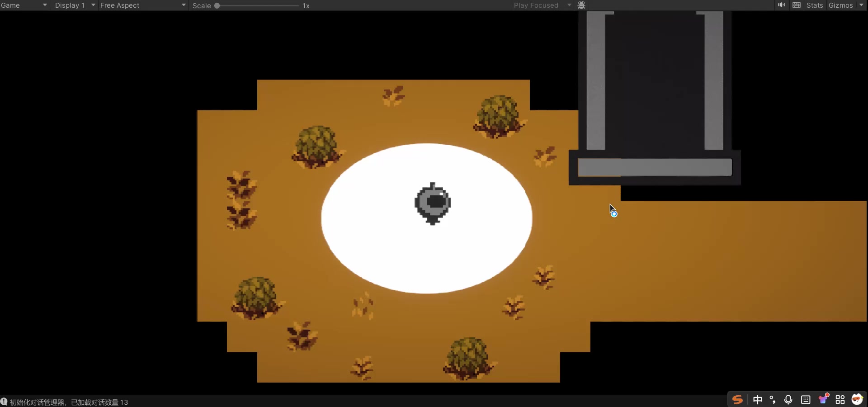Image resolution: width=868 pixels, height=407 pixels.
Task: Expand the Free Aspect resolution dropdown
Action: point(143,5)
